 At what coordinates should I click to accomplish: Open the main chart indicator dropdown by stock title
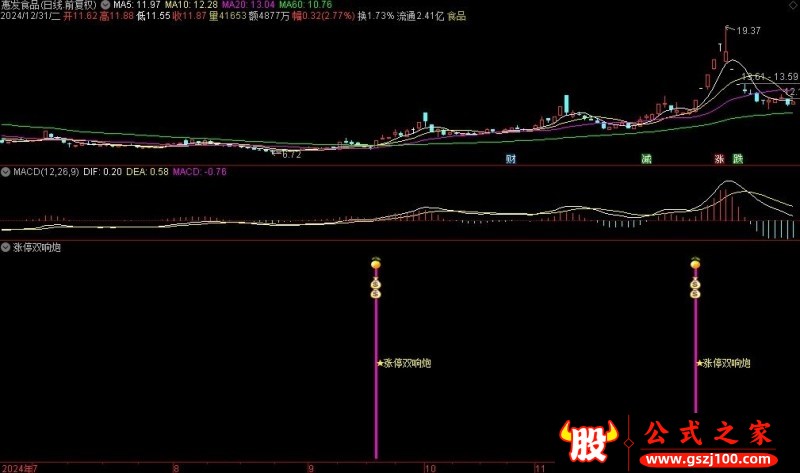pos(106,5)
